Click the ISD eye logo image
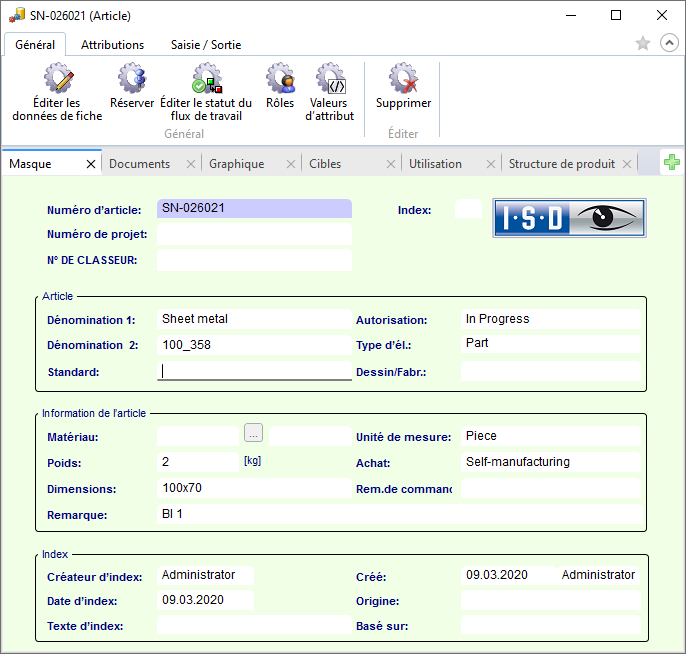 coord(569,217)
